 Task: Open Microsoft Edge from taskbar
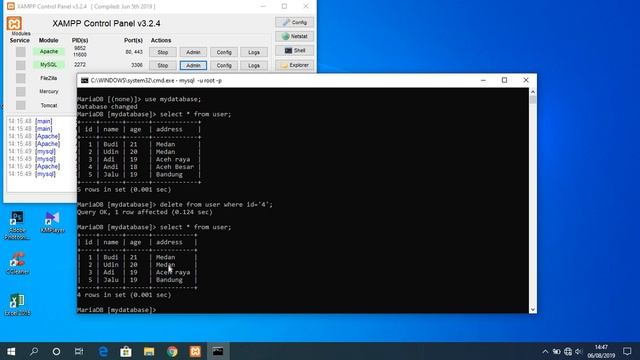(x=103, y=351)
